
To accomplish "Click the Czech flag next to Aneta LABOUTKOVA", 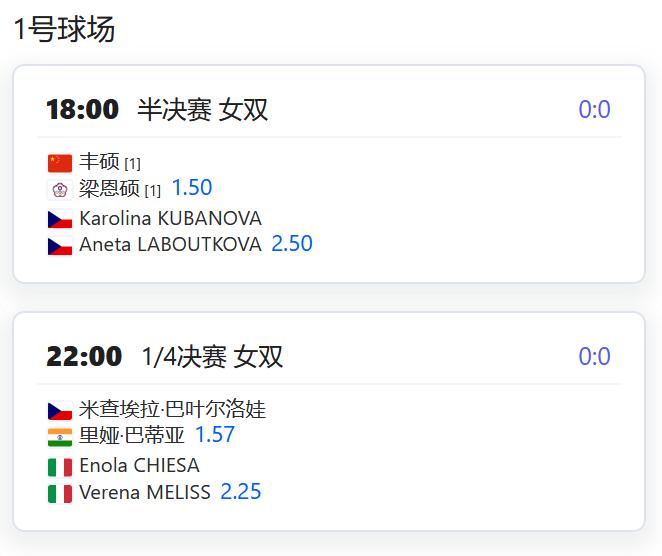I will click(60, 247).
